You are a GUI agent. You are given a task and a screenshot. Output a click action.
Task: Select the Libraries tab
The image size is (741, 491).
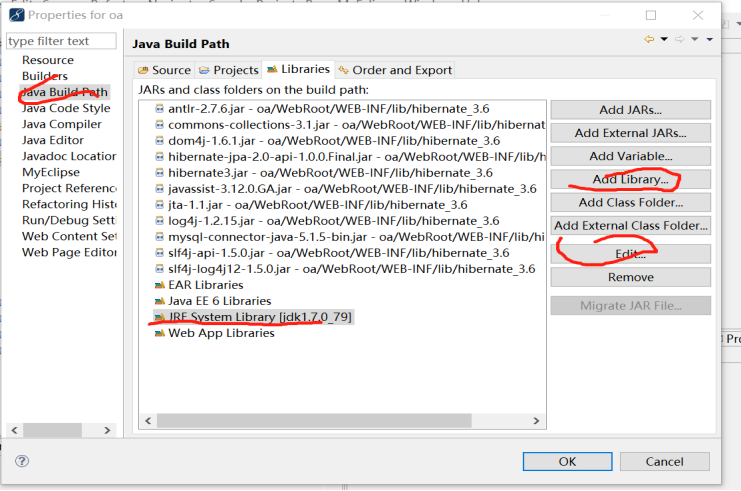point(298,69)
